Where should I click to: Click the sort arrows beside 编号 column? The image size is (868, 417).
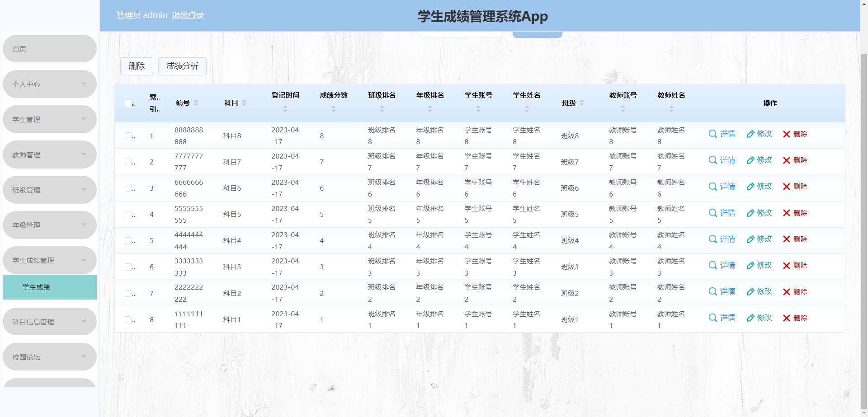[195, 103]
